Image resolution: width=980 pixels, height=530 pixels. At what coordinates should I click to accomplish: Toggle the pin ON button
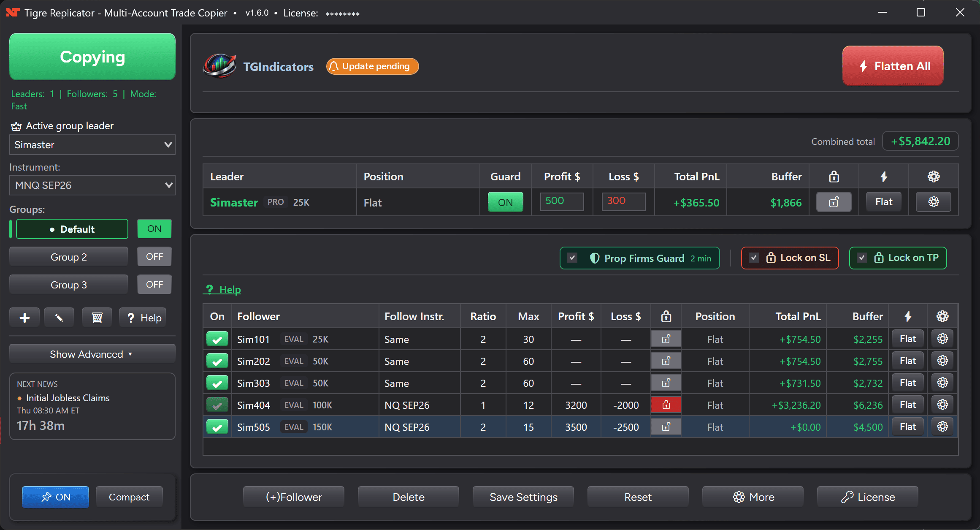click(x=55, y=497)
